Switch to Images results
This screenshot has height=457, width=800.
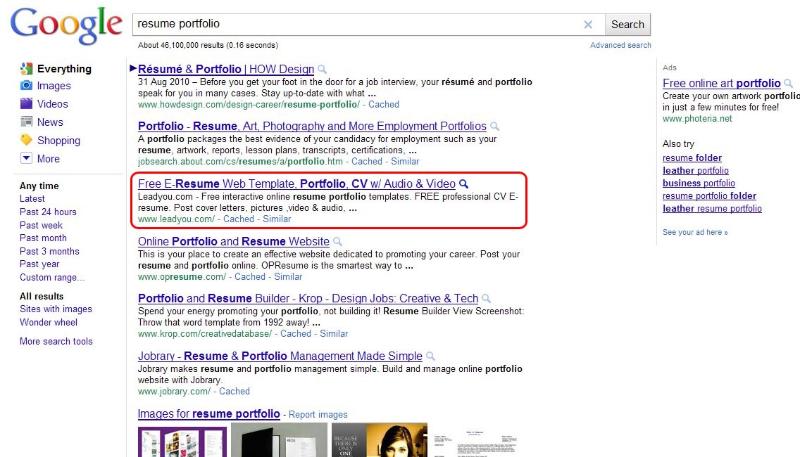pyautogui.click(x=54, y=86)
